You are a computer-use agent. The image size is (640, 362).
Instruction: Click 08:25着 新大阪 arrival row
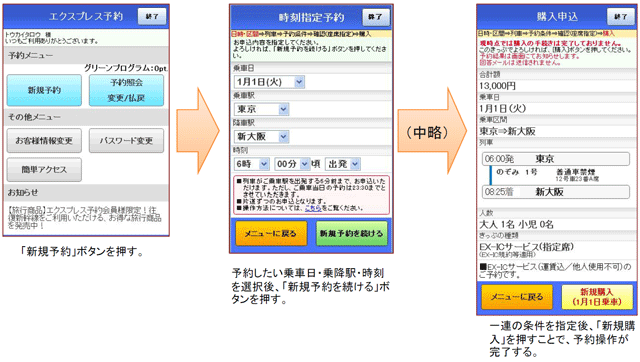(556, 192)
